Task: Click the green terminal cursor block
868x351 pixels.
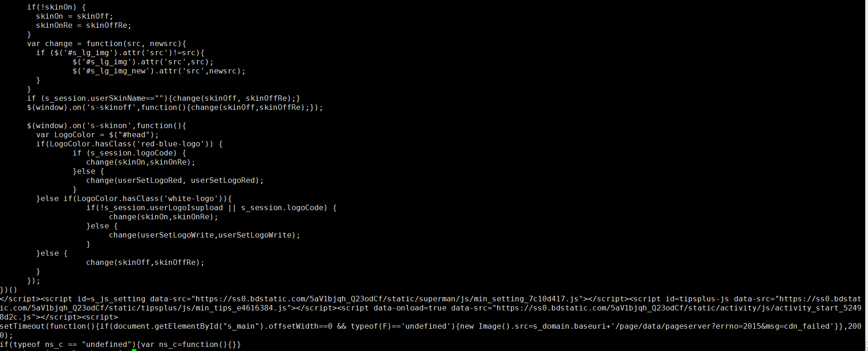Action: click(134, 350)
